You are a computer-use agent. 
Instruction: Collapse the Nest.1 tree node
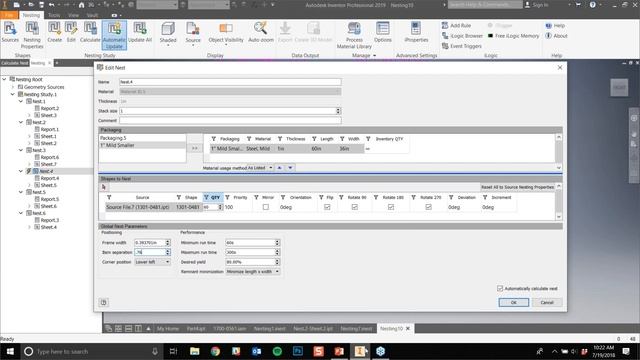click(21, 101)
